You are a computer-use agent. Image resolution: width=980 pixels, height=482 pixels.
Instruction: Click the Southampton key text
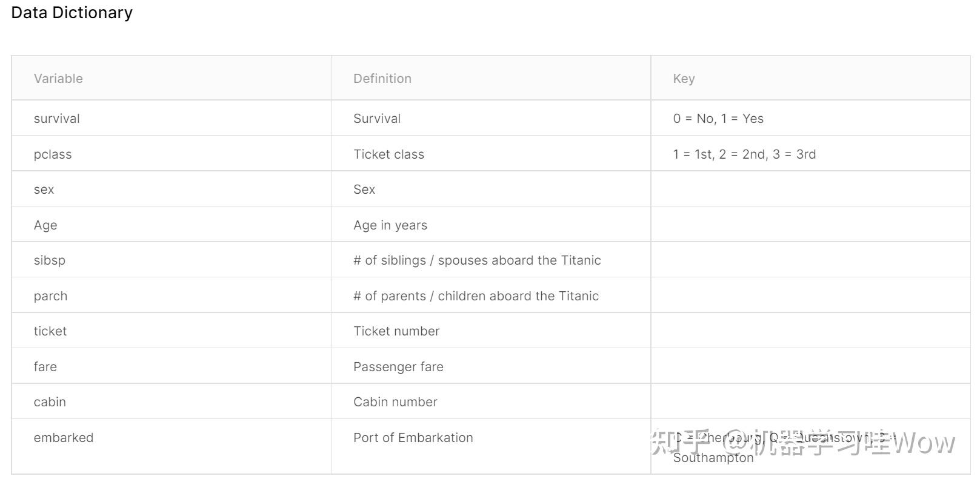(713, 458)
